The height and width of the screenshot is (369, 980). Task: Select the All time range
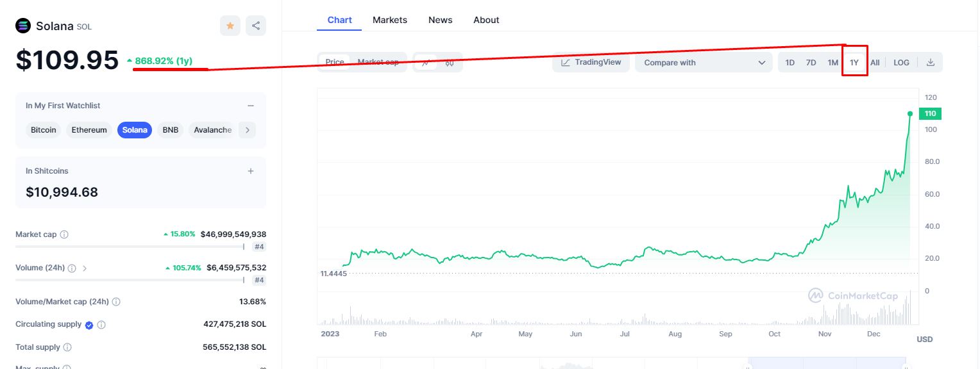875,62
